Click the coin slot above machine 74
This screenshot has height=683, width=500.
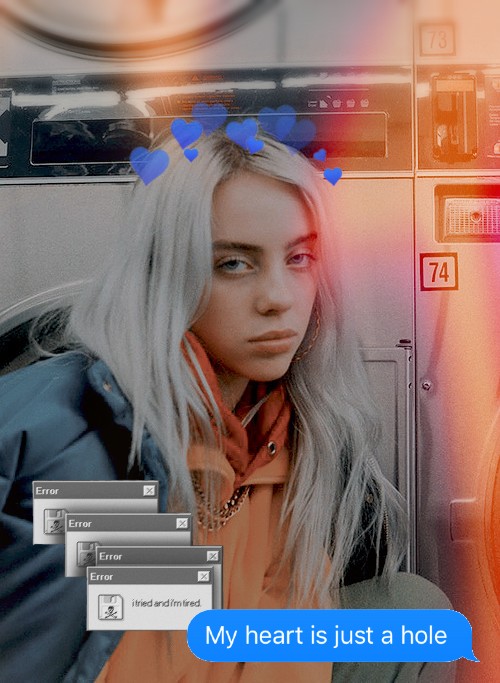pyautogui.click(x=455, y=118)
